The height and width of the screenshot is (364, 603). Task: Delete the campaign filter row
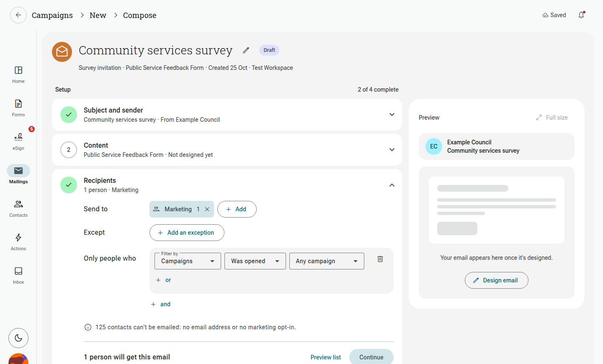tap(380, 259)
